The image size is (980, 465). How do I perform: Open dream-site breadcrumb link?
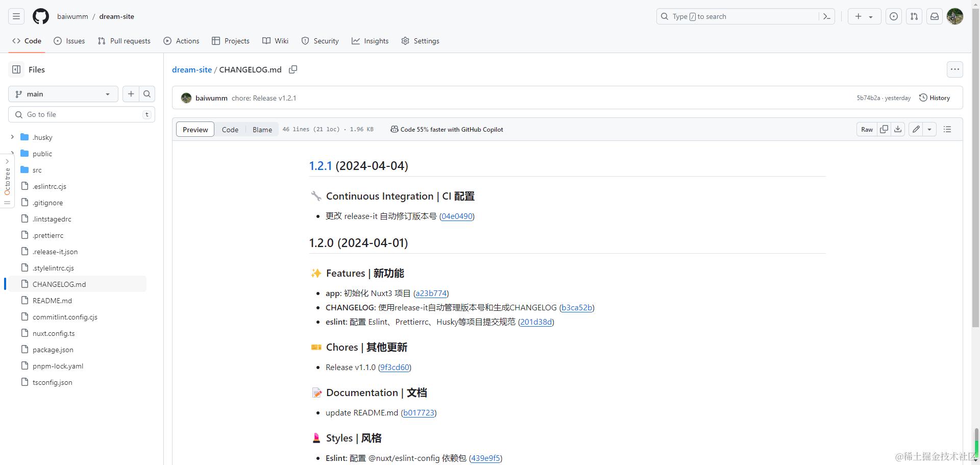click(x=192, y=69)
